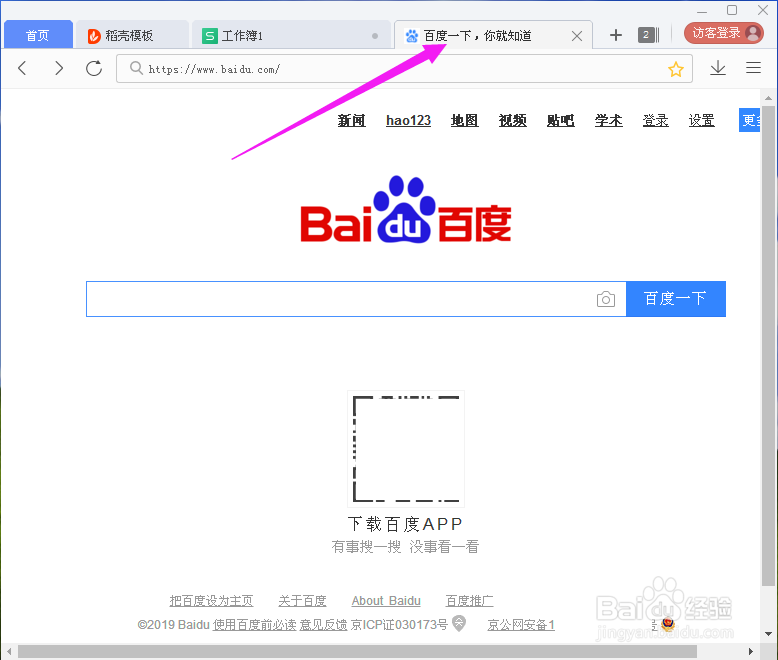Click the shield icon after ICP number
This screenshot has width=778, height=660.
[459, 623]
